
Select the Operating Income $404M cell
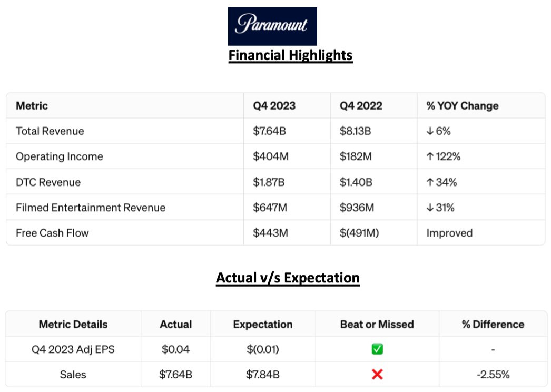click(x=270, y=156)
